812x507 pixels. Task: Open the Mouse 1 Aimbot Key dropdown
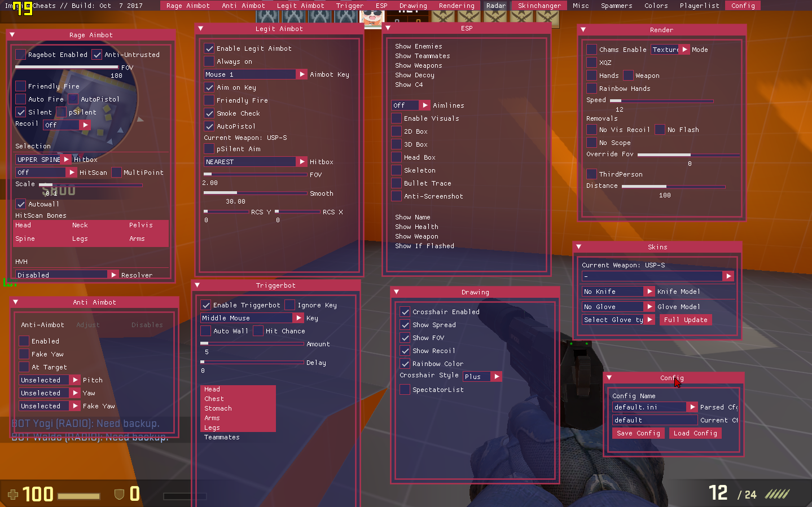coord(255,74)
